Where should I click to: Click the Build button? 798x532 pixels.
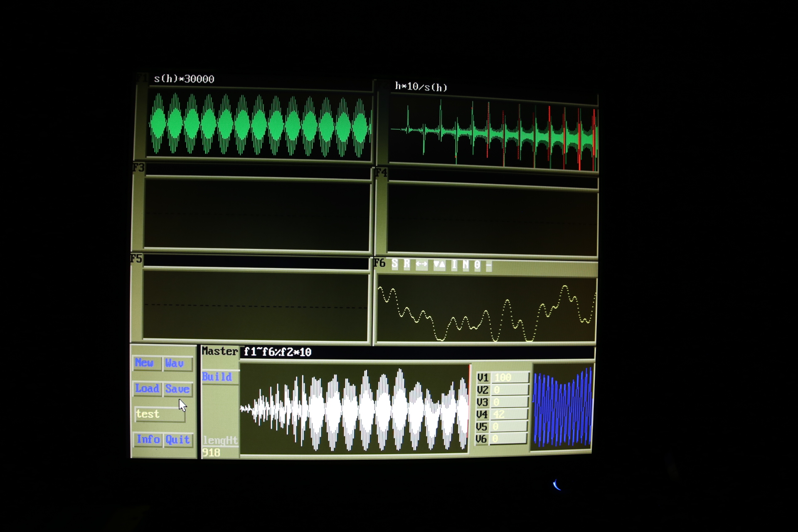220,377
